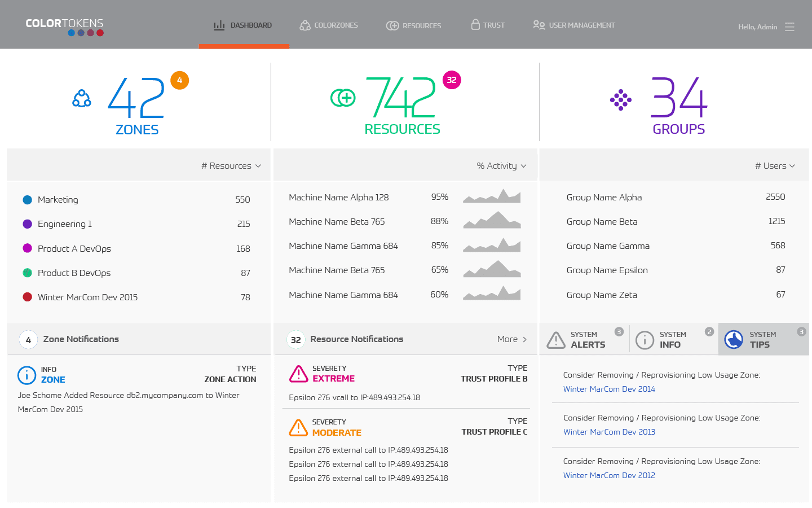
Task: Click More in Resource Notifications
Action: pyautogui.click(x=511, y=339)
